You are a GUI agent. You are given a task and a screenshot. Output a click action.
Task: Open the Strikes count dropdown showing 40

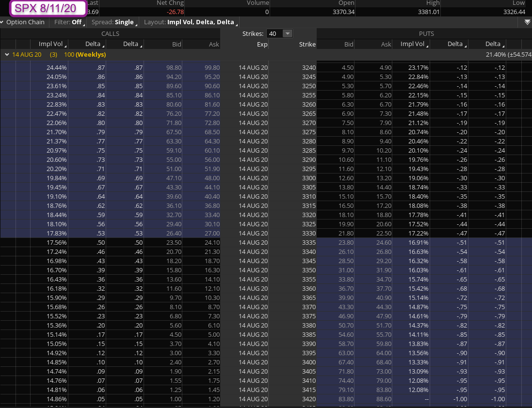281,33
